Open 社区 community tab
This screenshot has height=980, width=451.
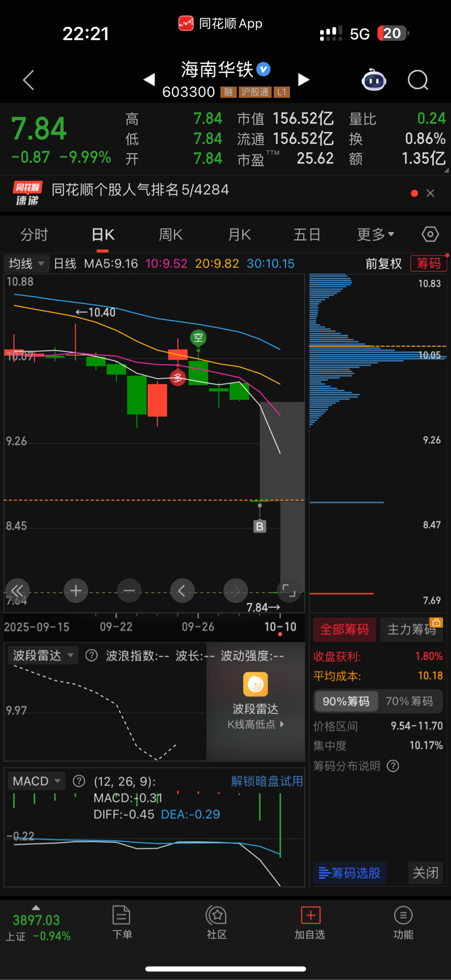coord(217,922)
